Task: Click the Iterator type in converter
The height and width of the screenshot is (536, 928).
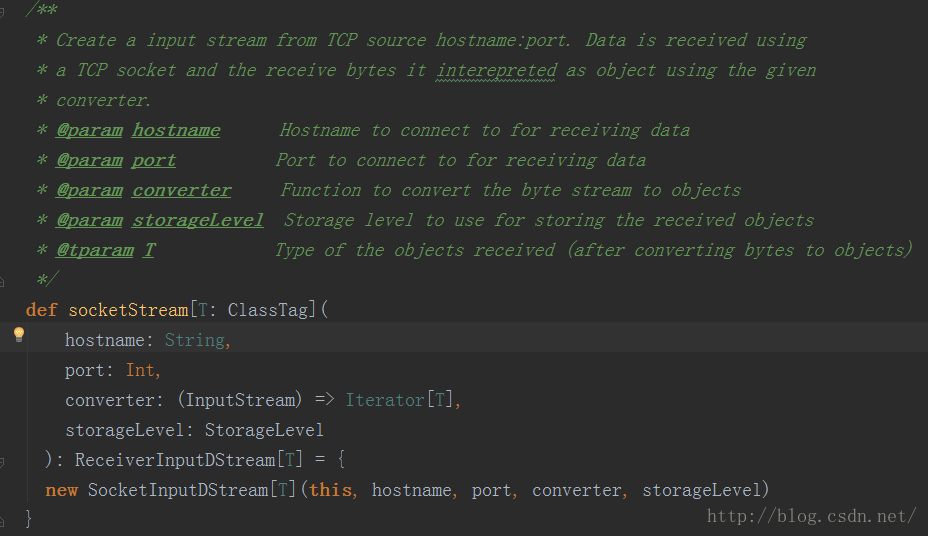Action: pos(385,401)
